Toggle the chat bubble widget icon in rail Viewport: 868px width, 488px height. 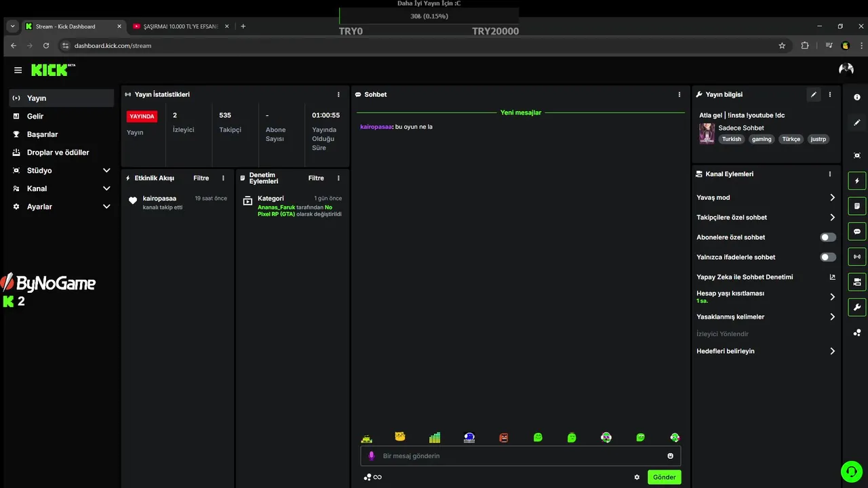tap(857, 231)
